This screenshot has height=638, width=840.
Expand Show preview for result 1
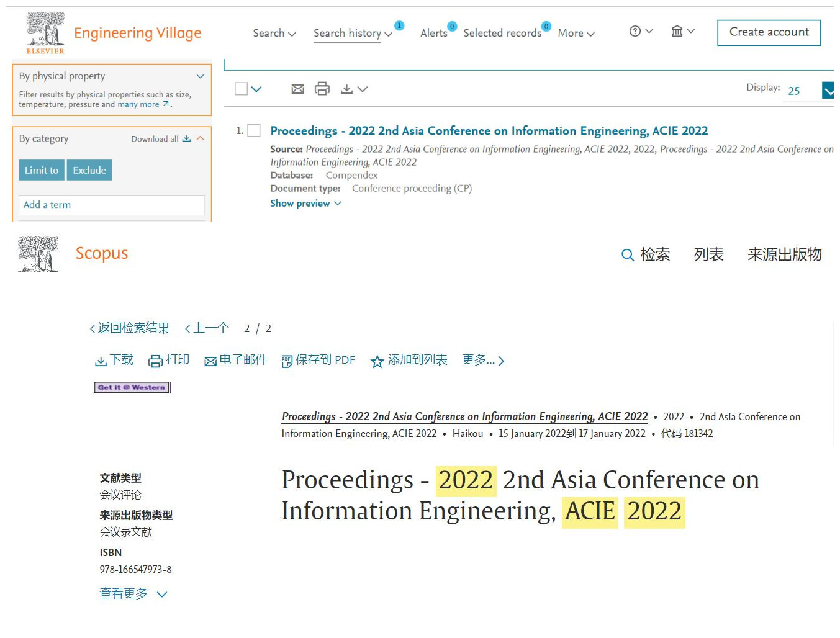coord(305,204)
